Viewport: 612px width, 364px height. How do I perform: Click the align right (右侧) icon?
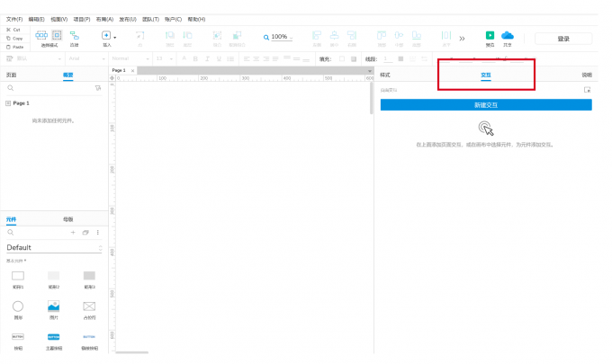point(352,36)
